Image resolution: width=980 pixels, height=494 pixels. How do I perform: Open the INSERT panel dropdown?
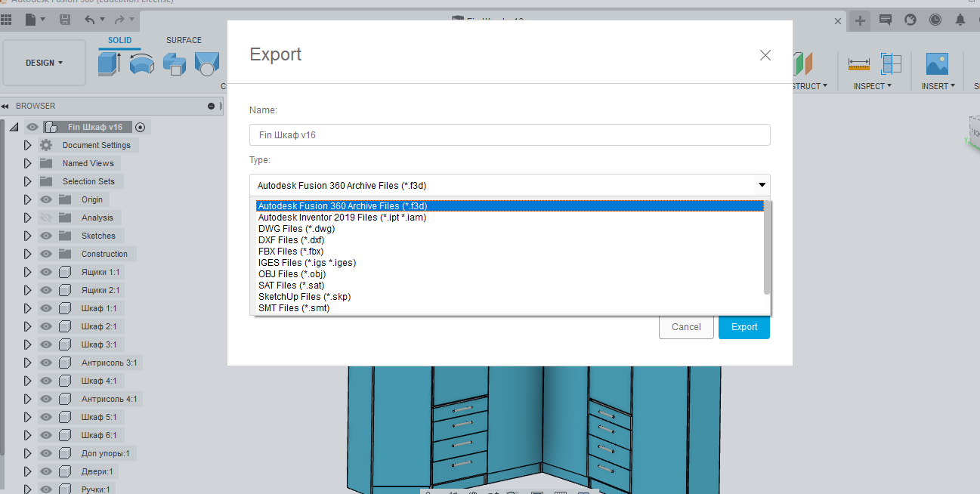point(938,86)
